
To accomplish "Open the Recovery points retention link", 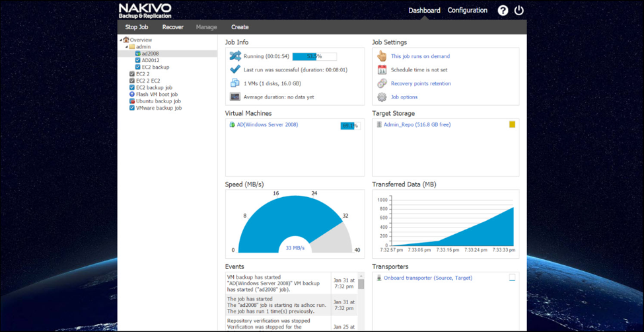I will [x=421, y=83].
